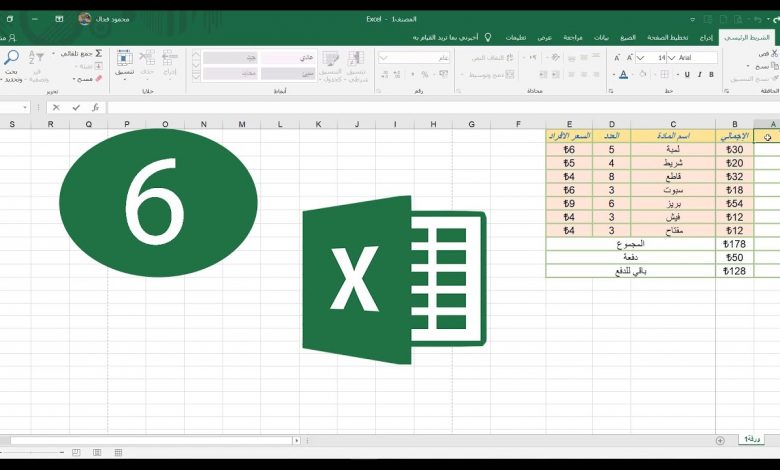Select sheet tab ورقة1
This screenshot has width=780, height=470.
[x=752, y=439]
